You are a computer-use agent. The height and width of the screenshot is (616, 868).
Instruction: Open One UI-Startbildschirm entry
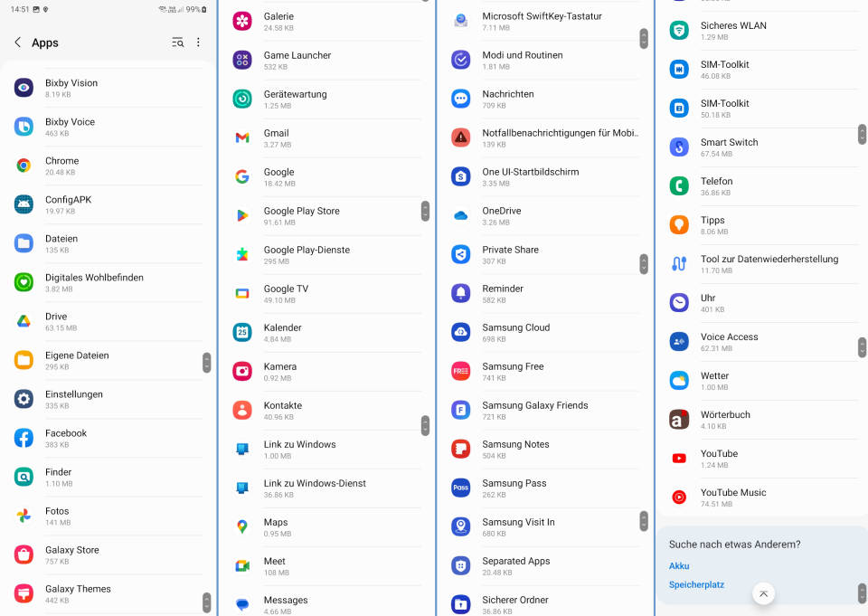(545, 176)
